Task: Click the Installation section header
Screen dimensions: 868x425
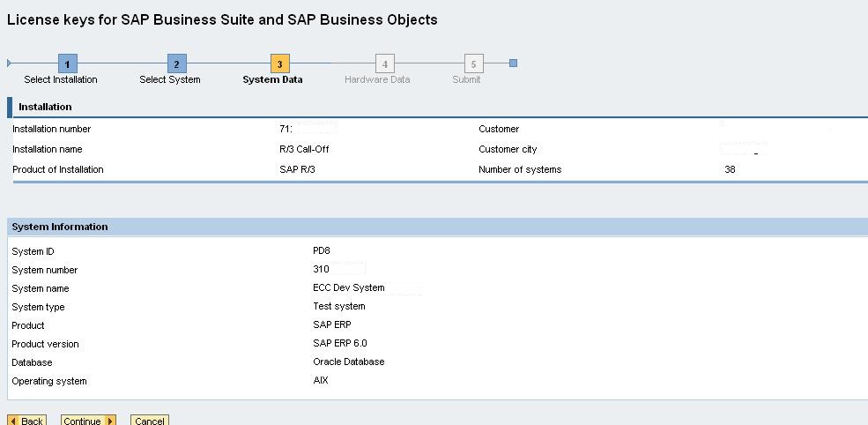Action: point(45,107)
